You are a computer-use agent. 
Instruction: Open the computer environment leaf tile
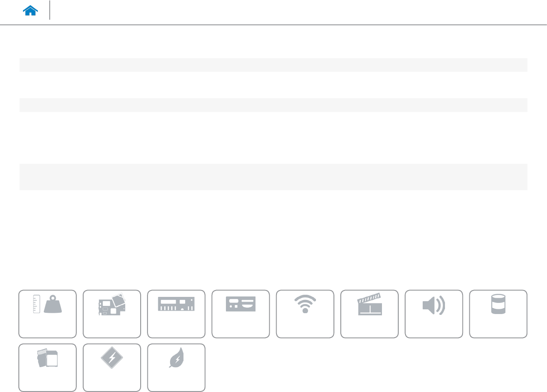(x=176, y=368)
